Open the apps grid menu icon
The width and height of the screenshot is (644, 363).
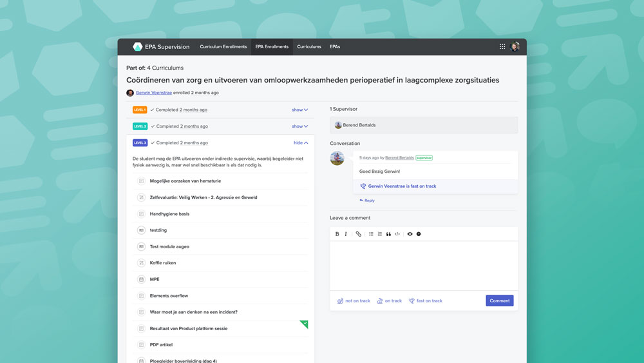point(502,46)
